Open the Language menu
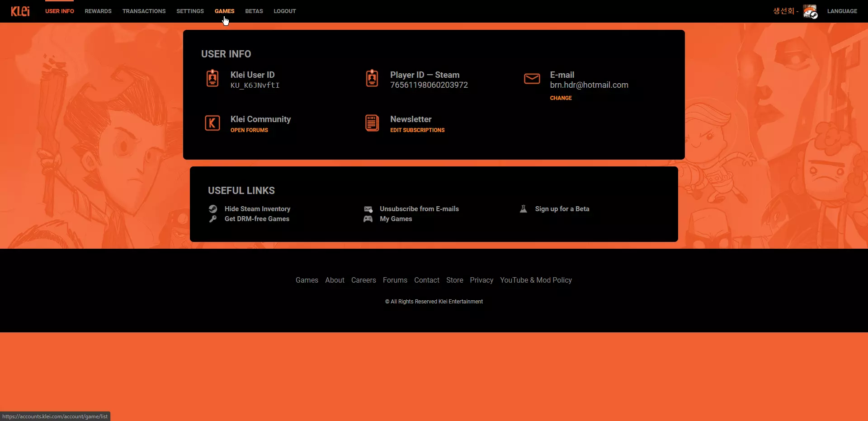The image size is (868, 421). (842, 11)
